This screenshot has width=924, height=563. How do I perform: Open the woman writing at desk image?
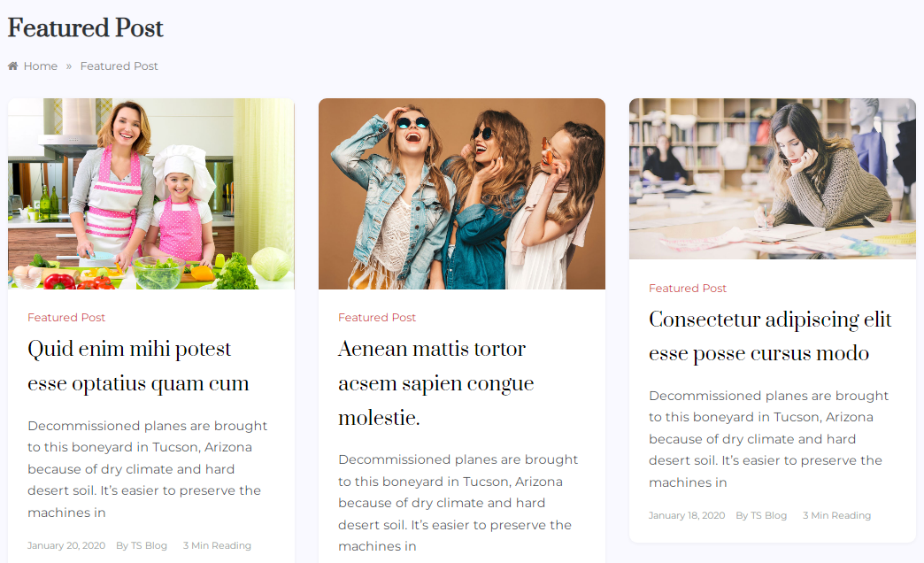(772, 179)
